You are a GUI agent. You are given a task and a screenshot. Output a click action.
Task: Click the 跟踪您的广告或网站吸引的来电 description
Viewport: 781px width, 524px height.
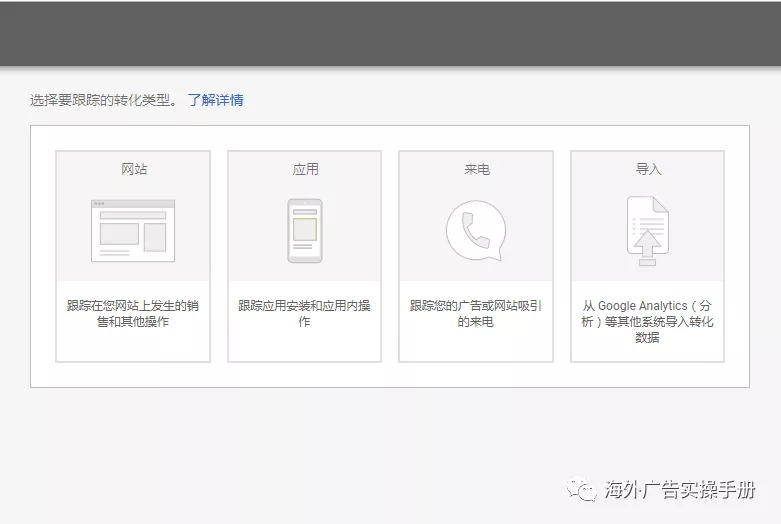[x=476, y=314]
